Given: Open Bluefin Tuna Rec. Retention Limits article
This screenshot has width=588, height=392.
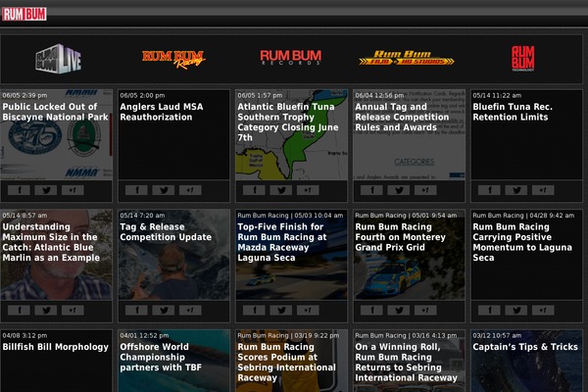Looking at the screenshot, I should click(513, 112).
